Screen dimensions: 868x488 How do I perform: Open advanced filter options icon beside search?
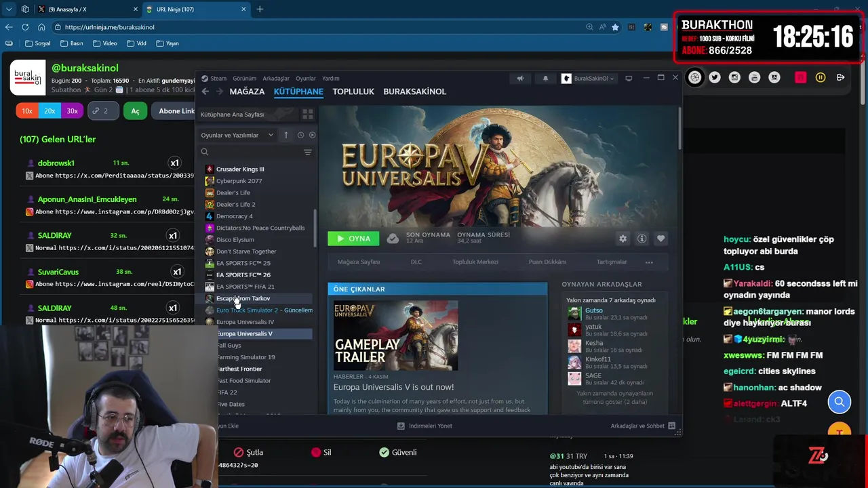coord(308,152)
